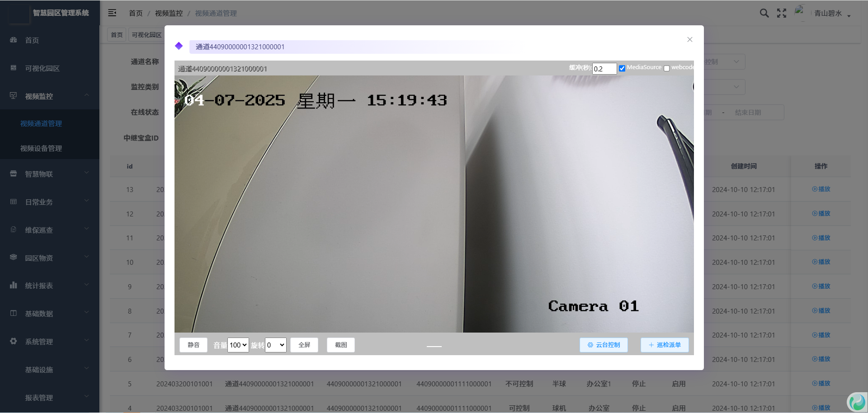Select 视频设备管理 in sidebar
The width and height of the screenshot is (868, 413).
tap(41, 148)
